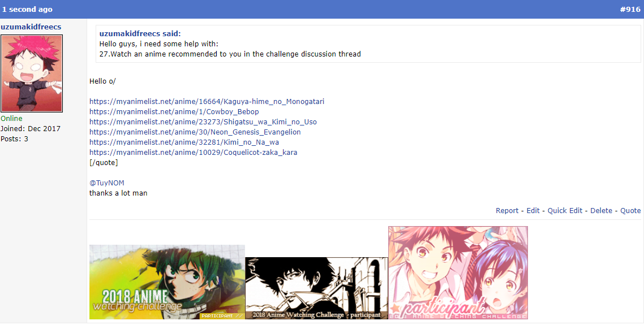
Task: Click the '1 second ago' timestamp
Action: tap(28, 10)
